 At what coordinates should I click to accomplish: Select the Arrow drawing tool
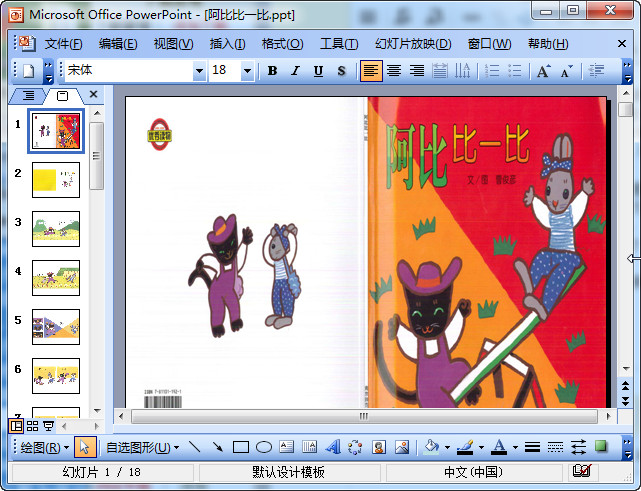click(217, 447)
